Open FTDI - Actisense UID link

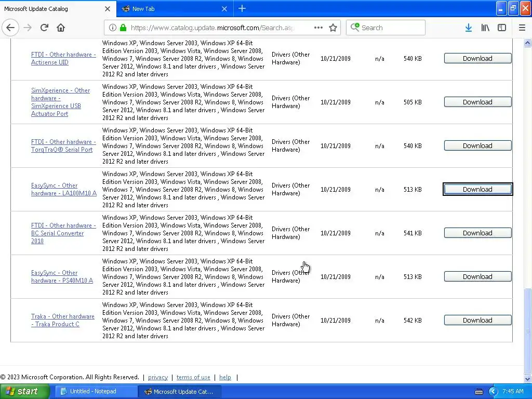click(x=63, y=58)
